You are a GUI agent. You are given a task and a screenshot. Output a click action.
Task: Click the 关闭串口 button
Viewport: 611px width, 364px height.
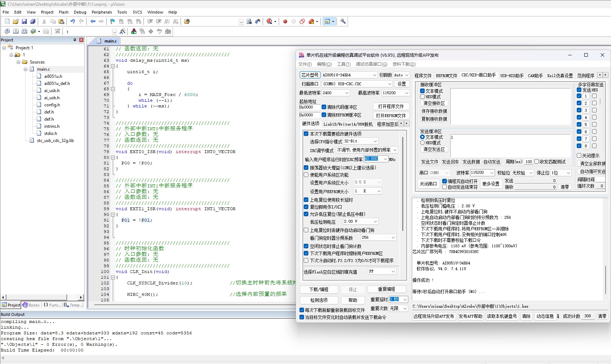tap(428, 184)
